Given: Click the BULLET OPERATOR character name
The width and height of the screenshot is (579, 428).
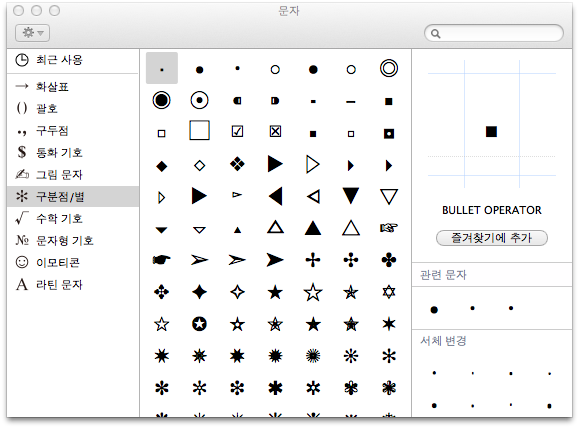Looking at the screenshot, I should (x=491, y=210).
